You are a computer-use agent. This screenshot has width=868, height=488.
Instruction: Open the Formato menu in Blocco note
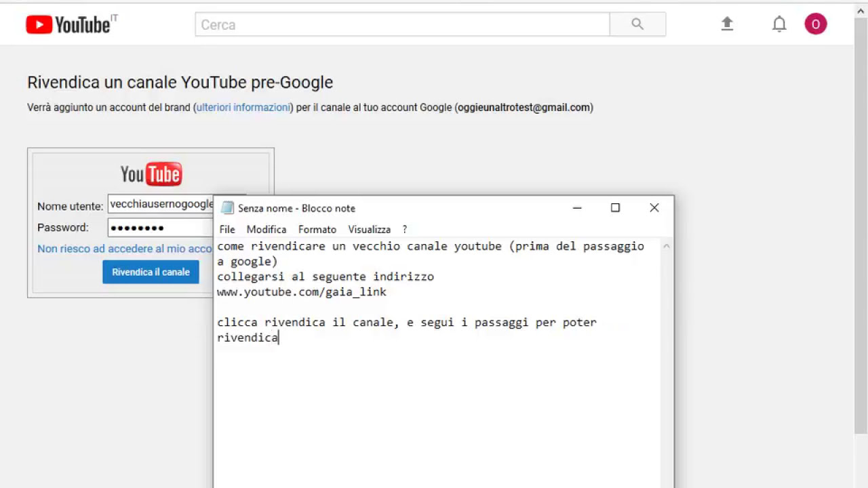(x=317, y=230)
